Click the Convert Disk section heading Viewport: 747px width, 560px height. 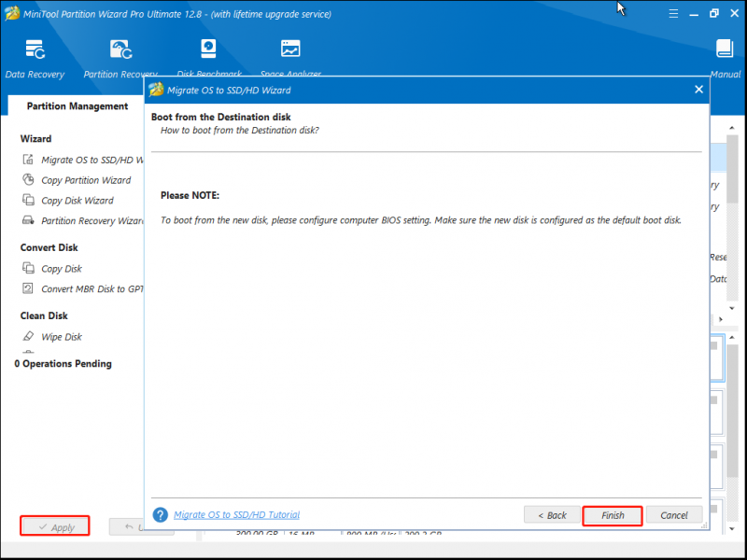(49, 247)
